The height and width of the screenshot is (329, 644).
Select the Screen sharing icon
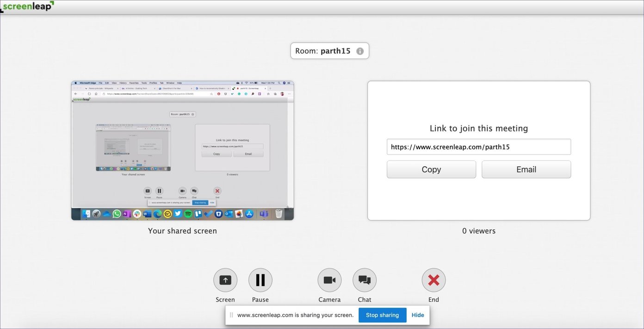coord(225,280)
